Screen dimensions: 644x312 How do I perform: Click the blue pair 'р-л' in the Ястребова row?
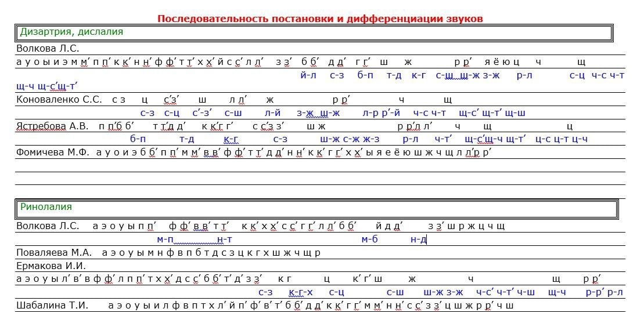click(411, 139)
